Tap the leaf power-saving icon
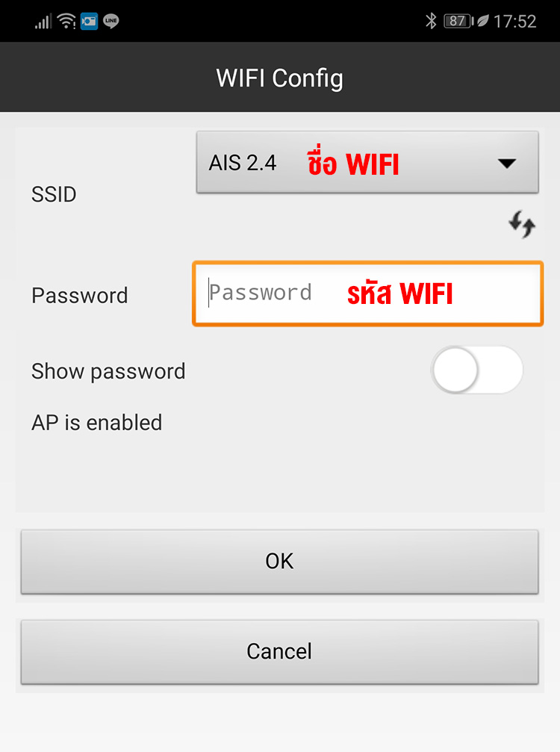The height and width of the screenshot is (752, 560). [482, 22]
